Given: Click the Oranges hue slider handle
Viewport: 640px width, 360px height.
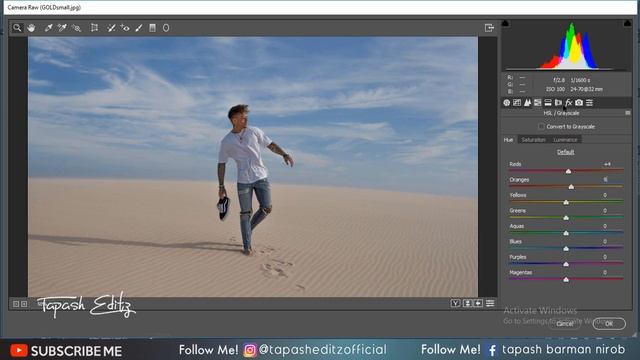Looking at the screenshot, I should click(x=571, y=187).
